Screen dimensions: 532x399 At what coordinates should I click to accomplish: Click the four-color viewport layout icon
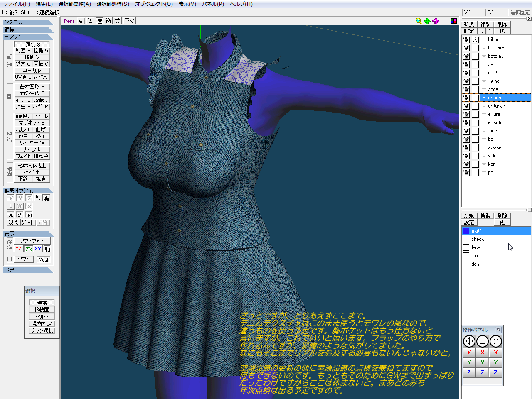[x=453, y=21]
